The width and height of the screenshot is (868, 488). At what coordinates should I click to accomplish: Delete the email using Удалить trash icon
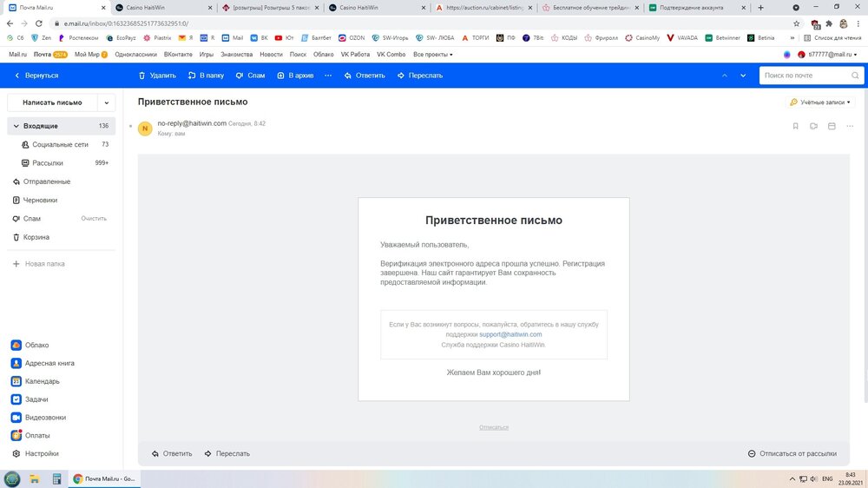[x=157, y=76]
